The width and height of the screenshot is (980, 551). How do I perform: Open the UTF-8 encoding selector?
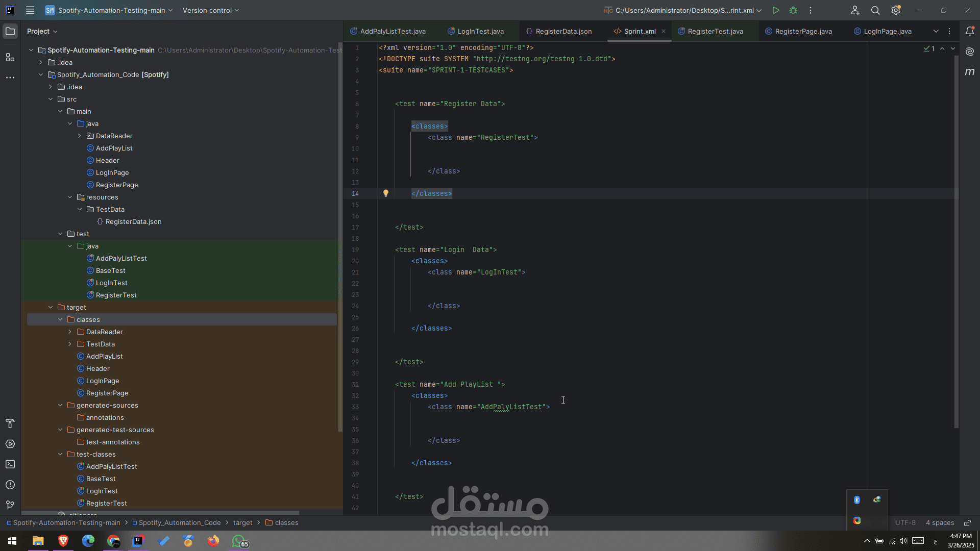click(x=905, y=523)
